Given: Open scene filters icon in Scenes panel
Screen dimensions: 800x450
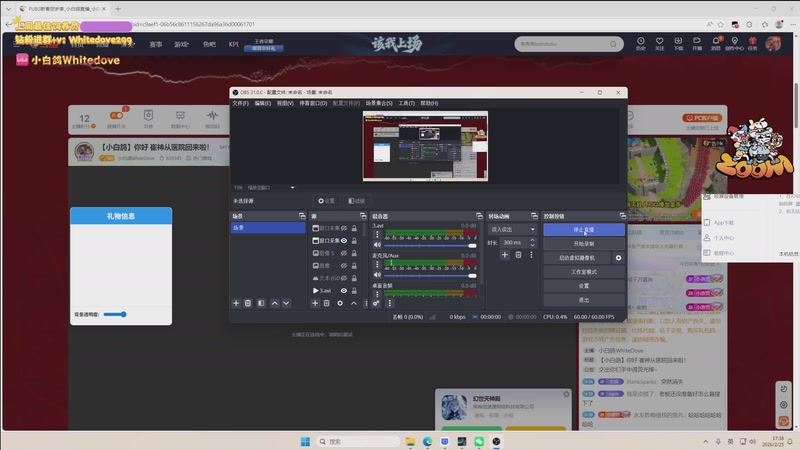Looking at the screenshot, I should click(261, 303).
